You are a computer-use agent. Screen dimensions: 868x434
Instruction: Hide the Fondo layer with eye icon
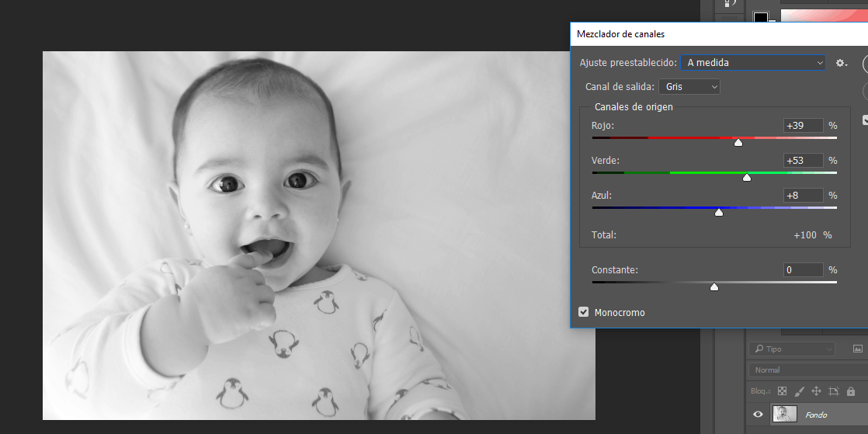tap(759, 414)
